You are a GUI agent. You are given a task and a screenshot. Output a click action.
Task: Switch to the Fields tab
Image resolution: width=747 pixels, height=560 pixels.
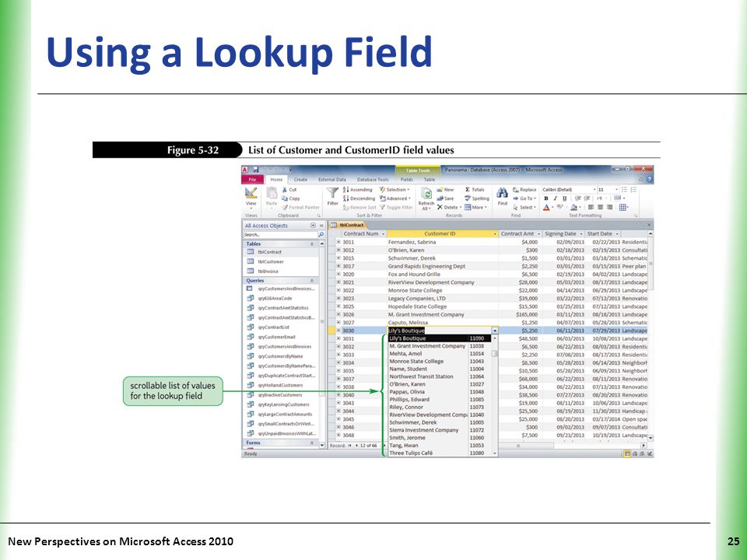tap(407, 180)
